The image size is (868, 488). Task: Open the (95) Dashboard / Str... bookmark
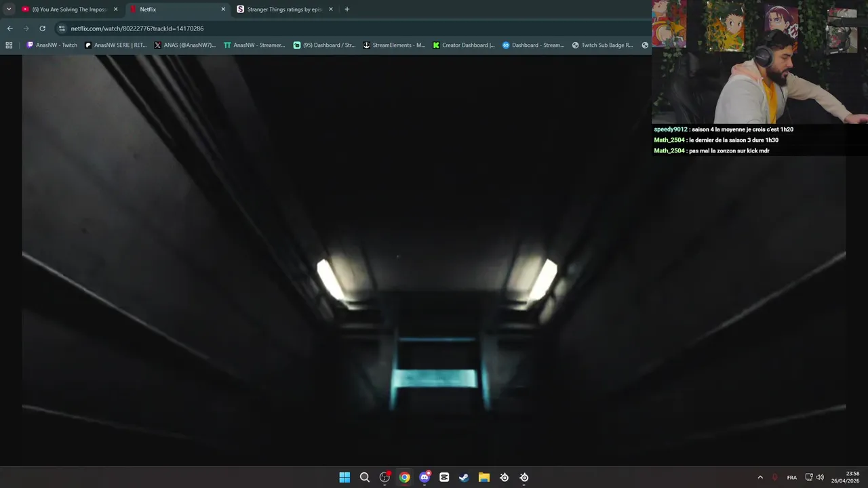pos(324,45)
